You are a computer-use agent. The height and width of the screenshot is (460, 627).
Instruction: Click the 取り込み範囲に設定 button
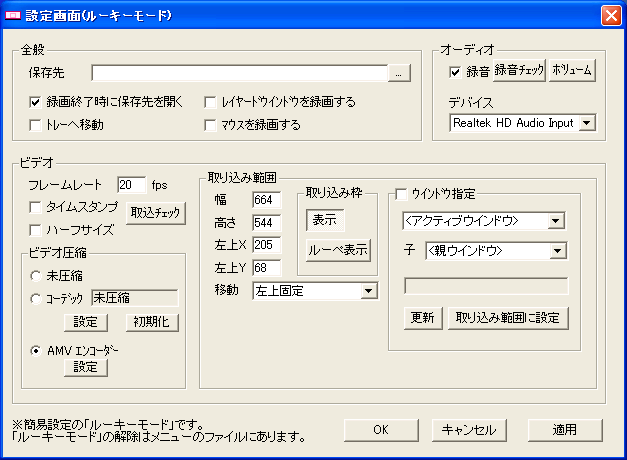point(508,318)
